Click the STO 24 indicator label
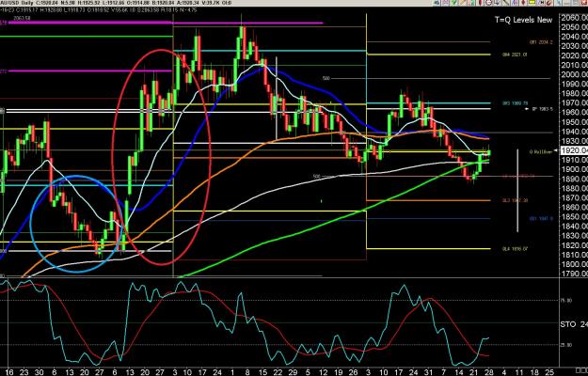This screenshot has width=588, height=376. coord(574,324)
